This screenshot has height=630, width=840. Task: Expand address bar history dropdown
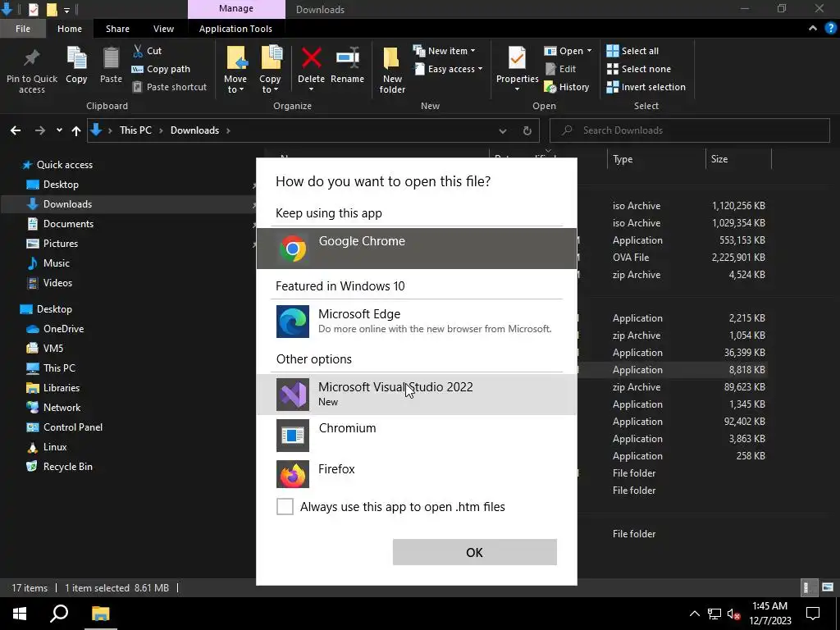point(503,130)
